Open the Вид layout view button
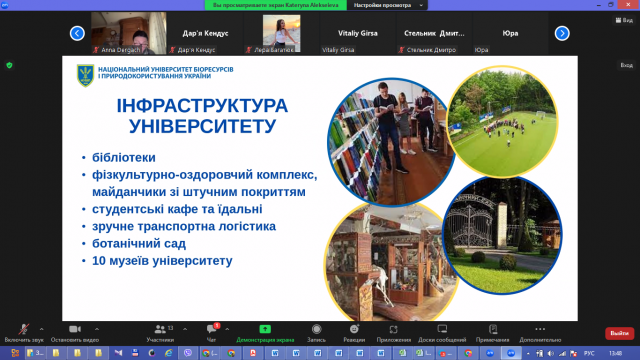 tap(624, 20)
